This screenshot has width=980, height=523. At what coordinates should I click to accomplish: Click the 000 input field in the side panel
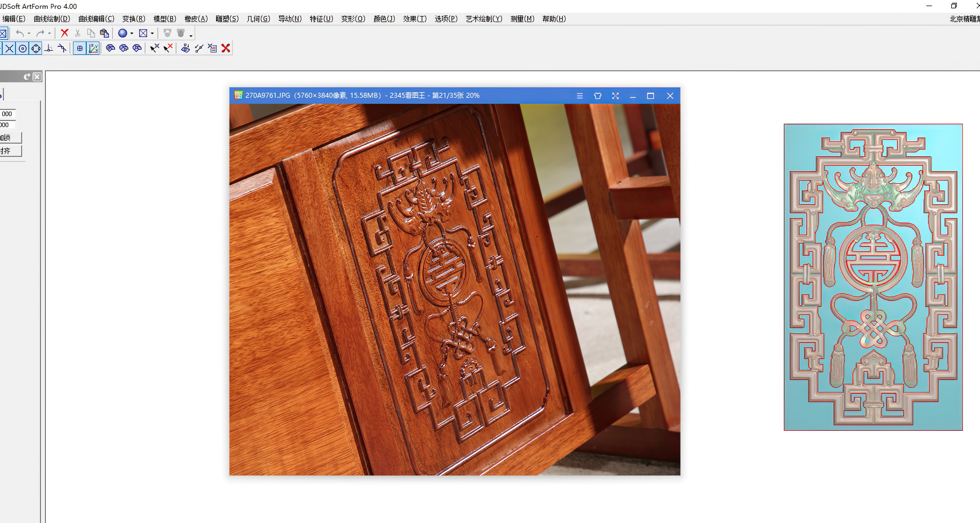click(x=7, y=114)
